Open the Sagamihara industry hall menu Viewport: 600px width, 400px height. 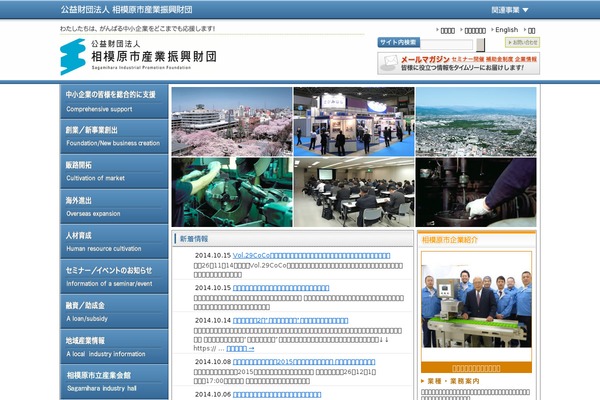[114, 382]
